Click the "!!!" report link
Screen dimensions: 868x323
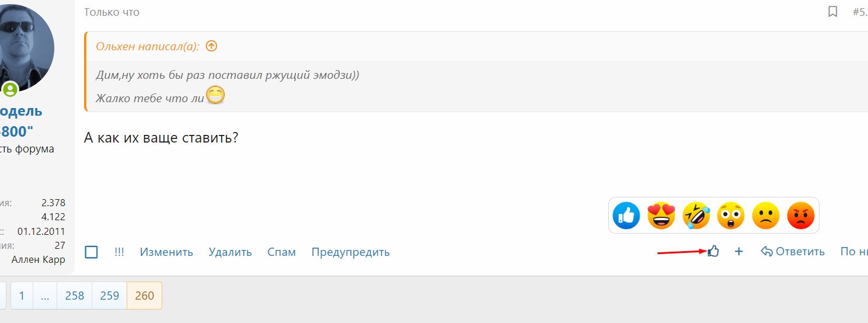[119, 252]
